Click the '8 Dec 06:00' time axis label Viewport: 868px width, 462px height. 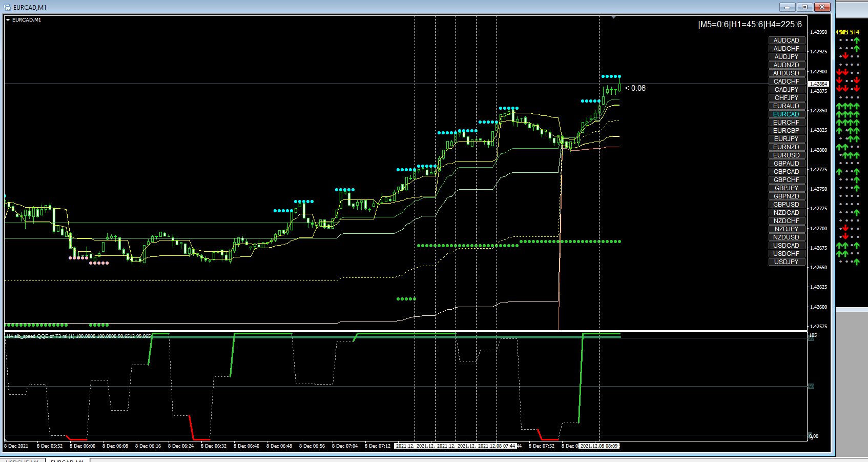(x=83, y=446)
